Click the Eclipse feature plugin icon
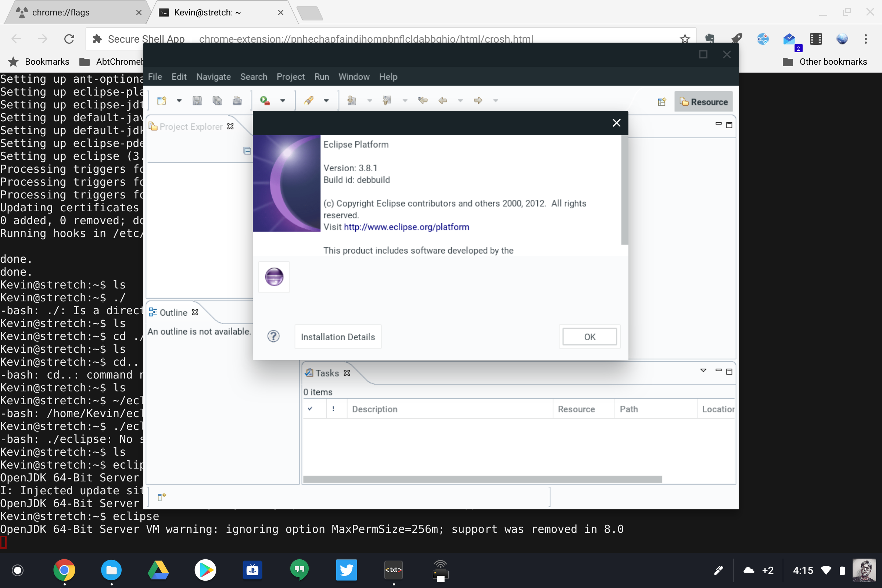This screenshot has height=588, width=882. 274,277
